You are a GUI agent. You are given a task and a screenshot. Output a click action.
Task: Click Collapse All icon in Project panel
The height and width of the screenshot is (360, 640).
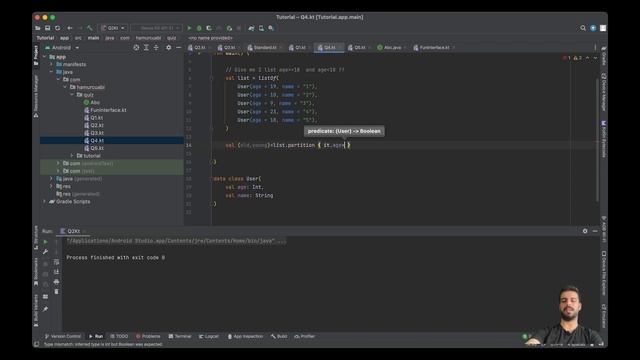click(156, 48)
